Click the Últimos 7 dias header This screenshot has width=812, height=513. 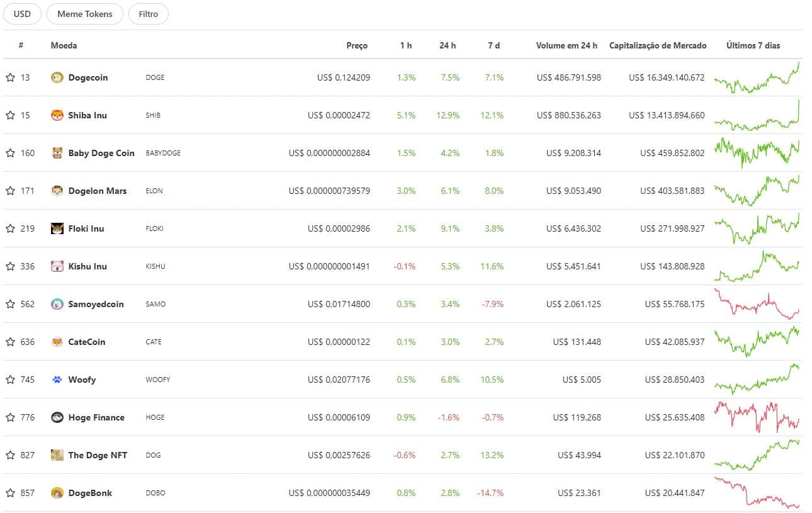pyautogui.click(x=753, y=45)
